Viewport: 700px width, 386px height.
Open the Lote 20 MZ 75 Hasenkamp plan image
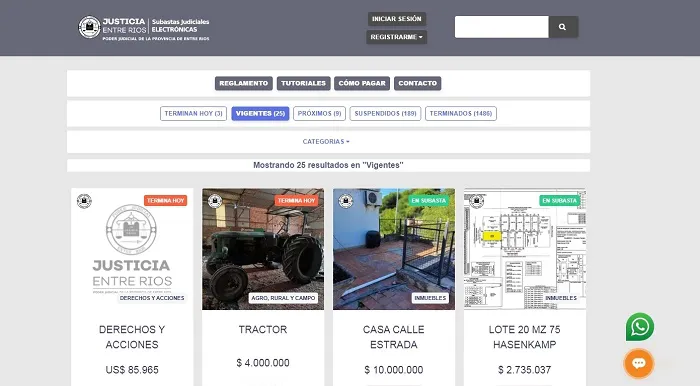pyautogui.click(x=525, y=249)
